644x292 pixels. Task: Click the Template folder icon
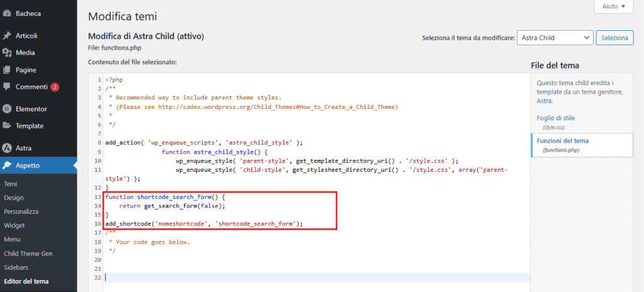click(x=6, y=126)
